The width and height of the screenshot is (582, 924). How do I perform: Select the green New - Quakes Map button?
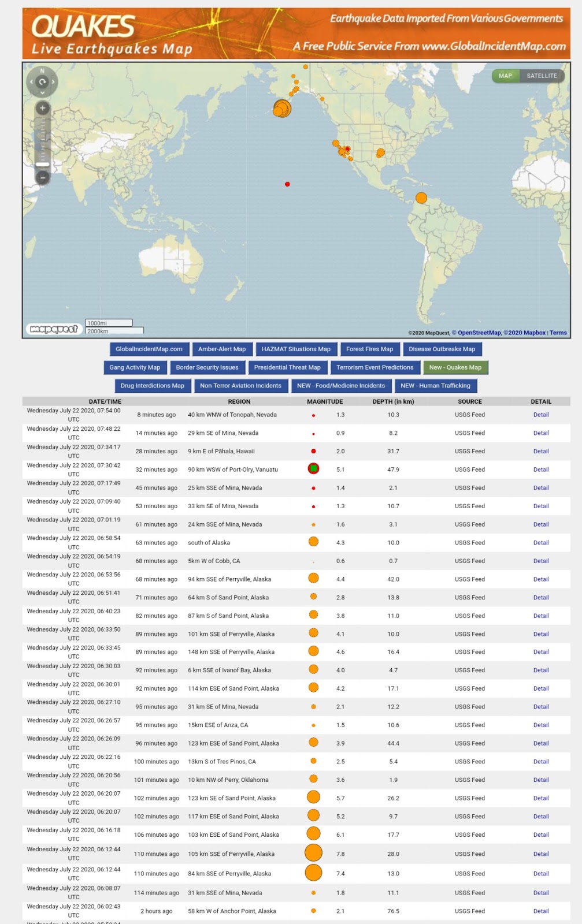(x=455, y=367)
